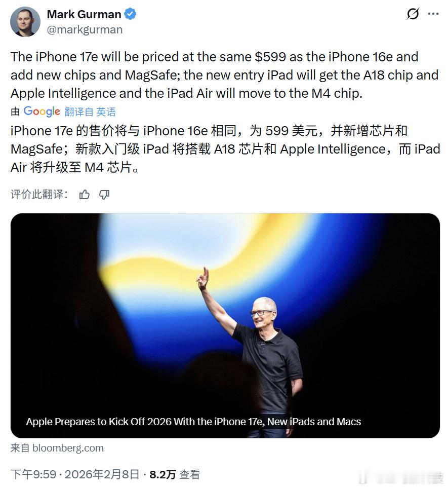View the 8.2万 查看 view count
Screen dimensions: 448x488
(x=175, y=475)
